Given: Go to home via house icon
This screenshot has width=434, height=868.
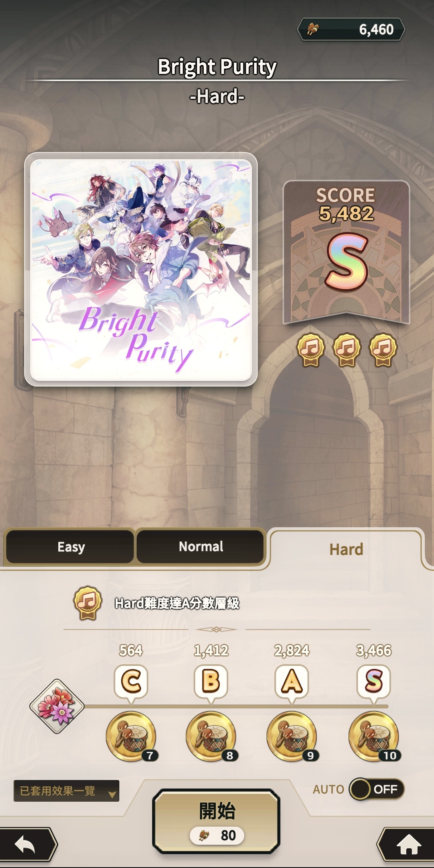Looking at the screenshot, I should click(407, 844).
